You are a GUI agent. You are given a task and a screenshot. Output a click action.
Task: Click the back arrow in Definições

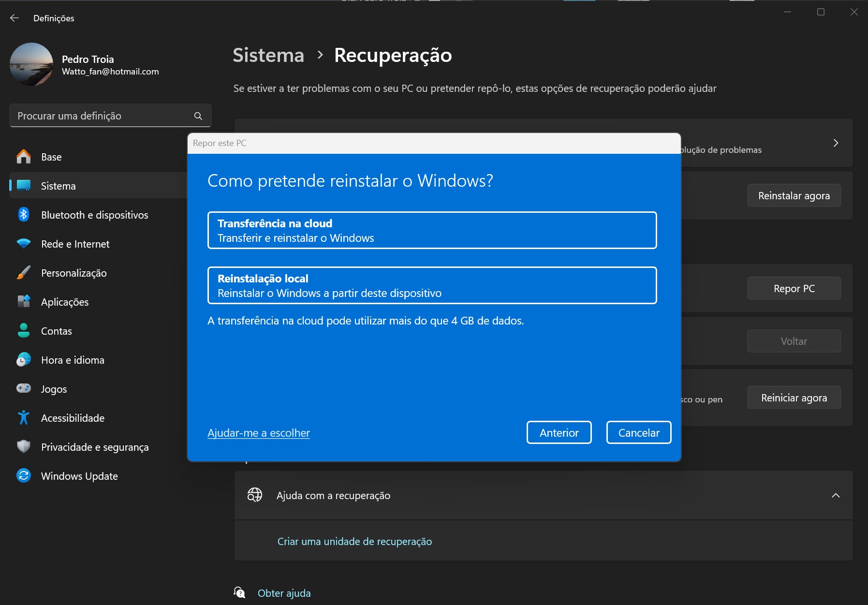coord(15,18)
